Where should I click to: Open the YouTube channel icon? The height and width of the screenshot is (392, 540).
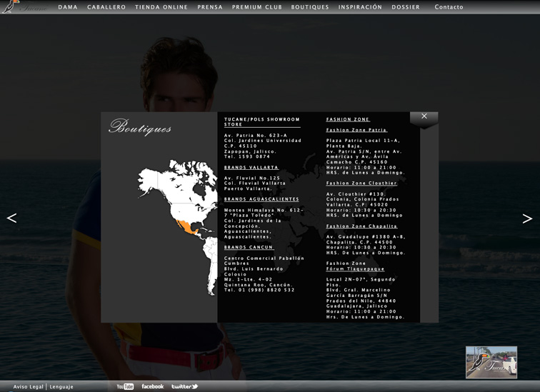(x=125, y=386)
